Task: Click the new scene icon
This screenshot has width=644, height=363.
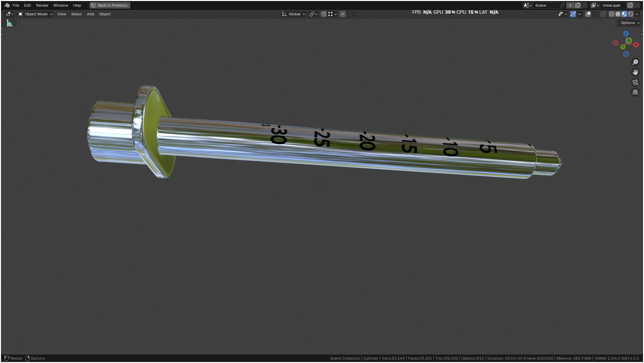Action: (578, 5)
